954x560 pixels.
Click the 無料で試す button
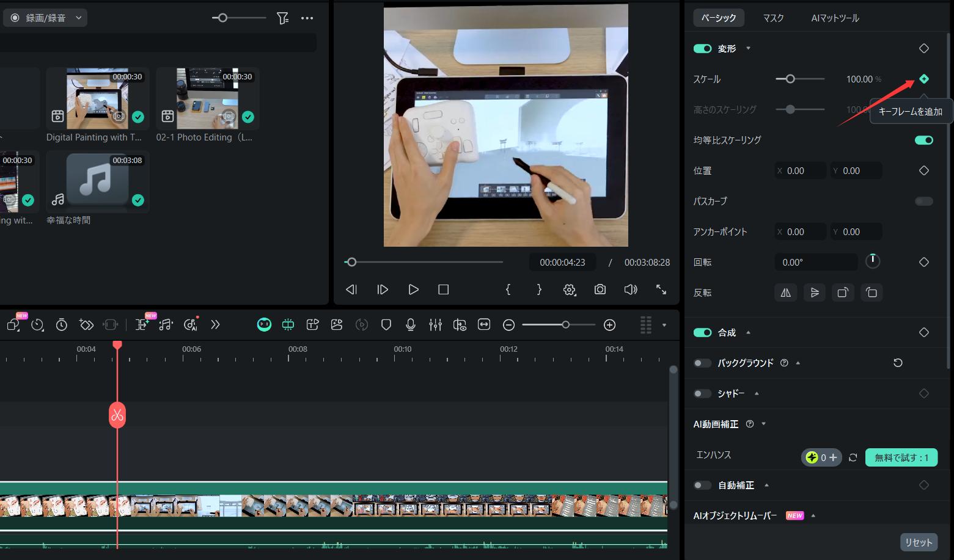(x=901, y=457)
